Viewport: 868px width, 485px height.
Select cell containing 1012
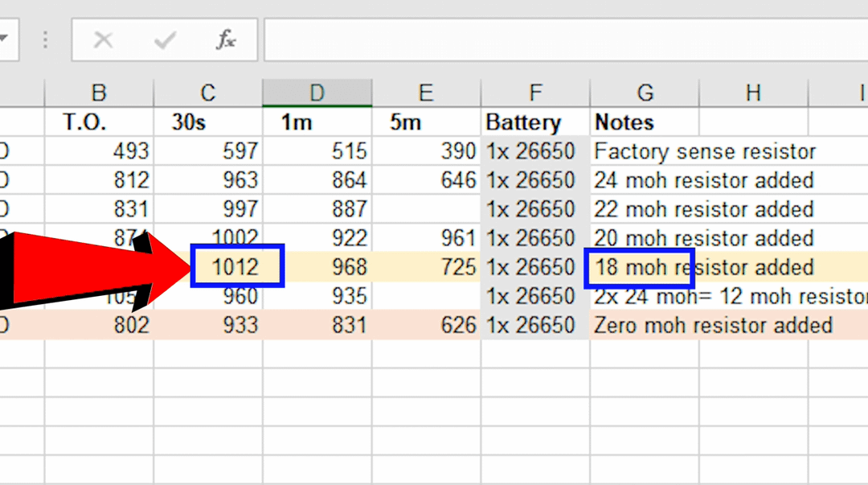237,267
